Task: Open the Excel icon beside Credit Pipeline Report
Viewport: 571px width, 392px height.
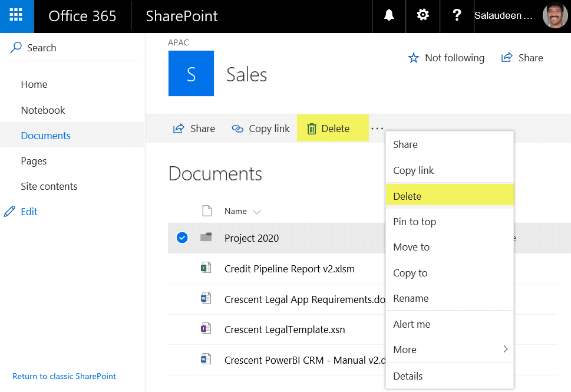Action: pos(206,267)
